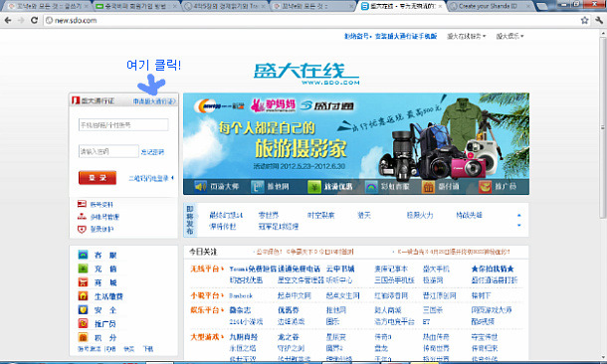Screen dimensions: 607x364
Task: Click the orange 盛付通 banner icon
Action: pos(428,187)
